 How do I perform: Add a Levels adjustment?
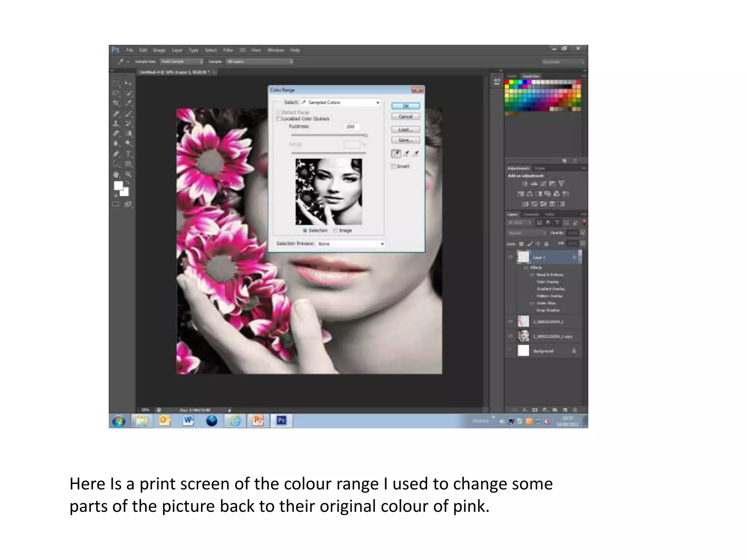click(x=534, y=184)
